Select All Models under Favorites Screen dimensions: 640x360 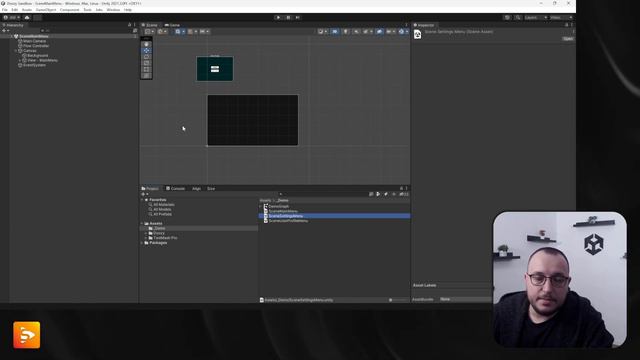click(x=162, y=209)
